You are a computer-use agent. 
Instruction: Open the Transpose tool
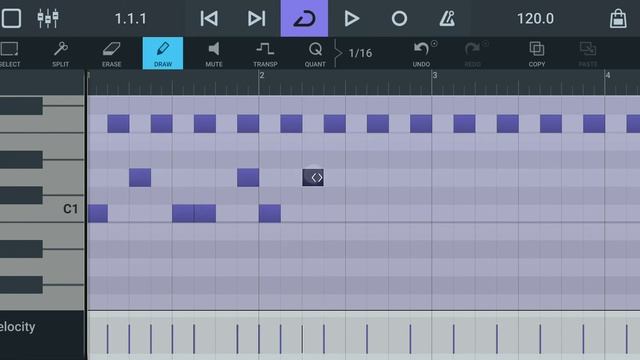click(x=265, y=54)
